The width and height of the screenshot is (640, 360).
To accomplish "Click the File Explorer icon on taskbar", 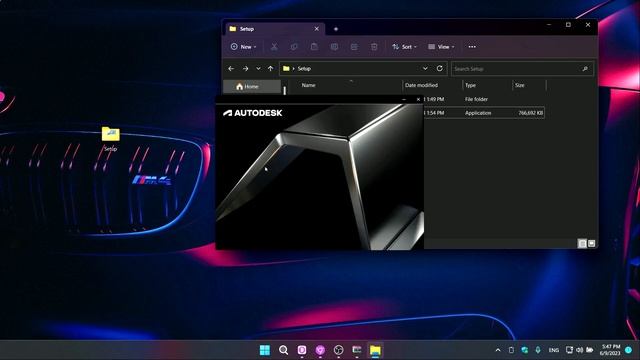I will click(x=375, y=350).
